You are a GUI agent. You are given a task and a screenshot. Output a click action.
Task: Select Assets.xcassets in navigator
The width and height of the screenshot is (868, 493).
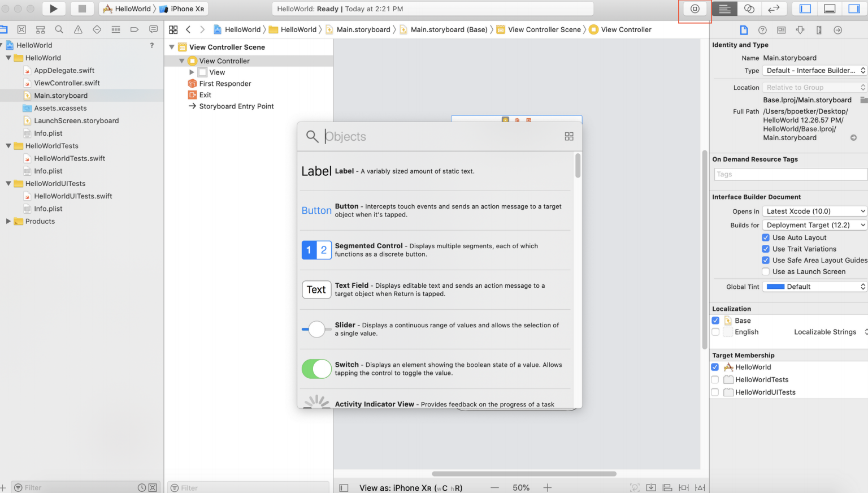click(60, 108)
